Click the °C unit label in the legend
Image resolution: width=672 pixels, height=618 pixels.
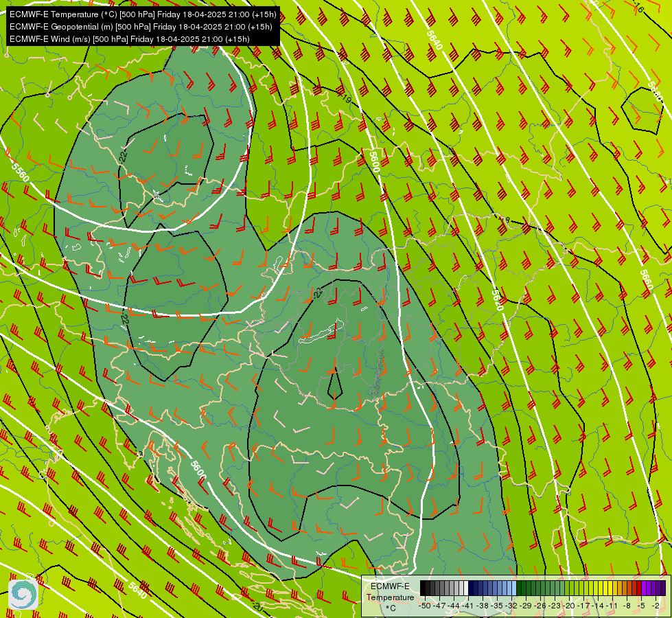click(391, 608)
